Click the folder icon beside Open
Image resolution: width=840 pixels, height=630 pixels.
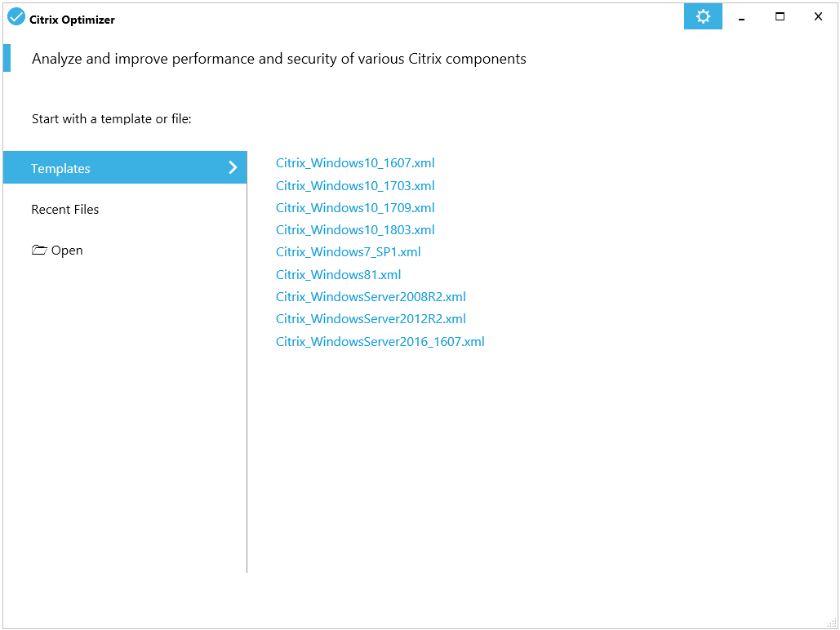tap(39, 250)
